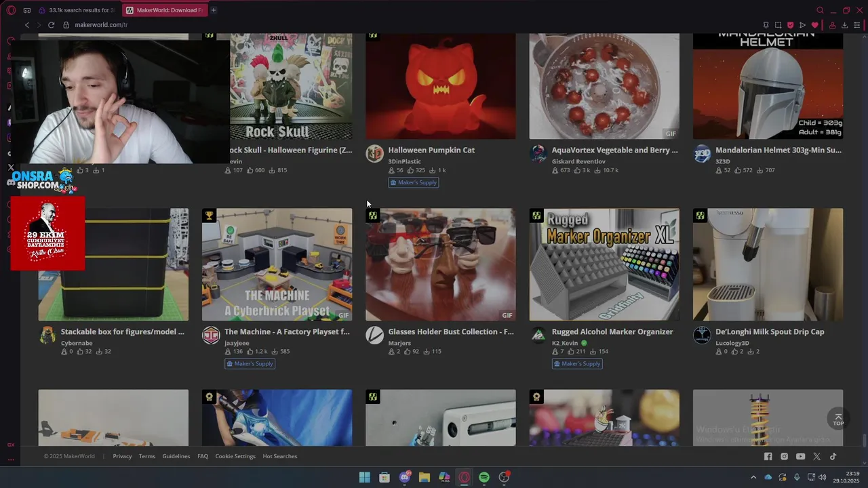Click the Cybernabe author name
Viewport: 868px width, 488px height.
tap(77, 343)
